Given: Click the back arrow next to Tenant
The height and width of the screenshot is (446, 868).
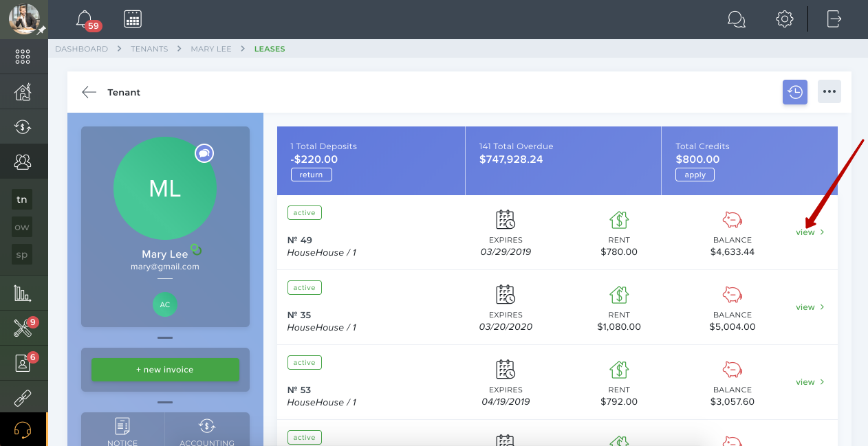Looking at the screenshot, I should coord(89,92).
